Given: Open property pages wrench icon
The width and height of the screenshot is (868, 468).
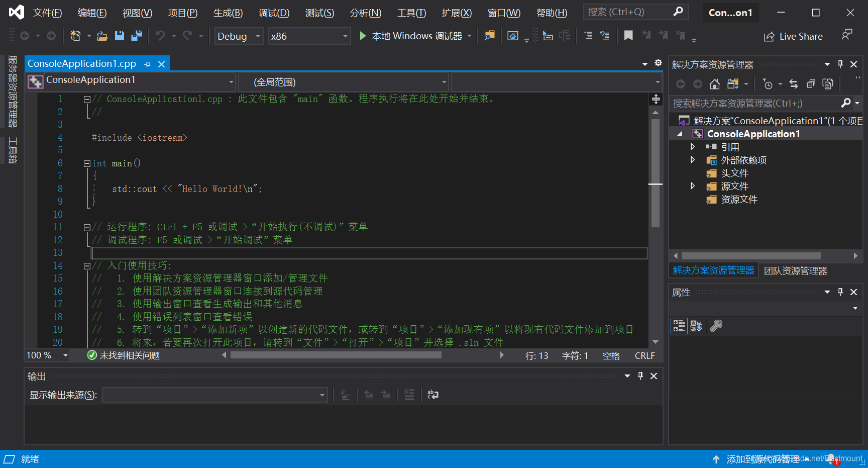Looking at the screenshot, I should coord(716,326).
